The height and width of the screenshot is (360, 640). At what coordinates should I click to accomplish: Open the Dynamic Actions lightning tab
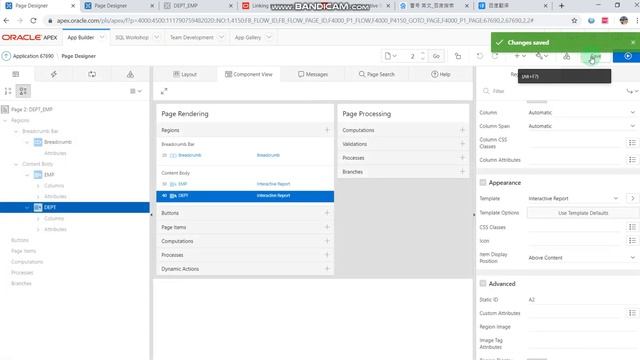[x=53, y=74]
